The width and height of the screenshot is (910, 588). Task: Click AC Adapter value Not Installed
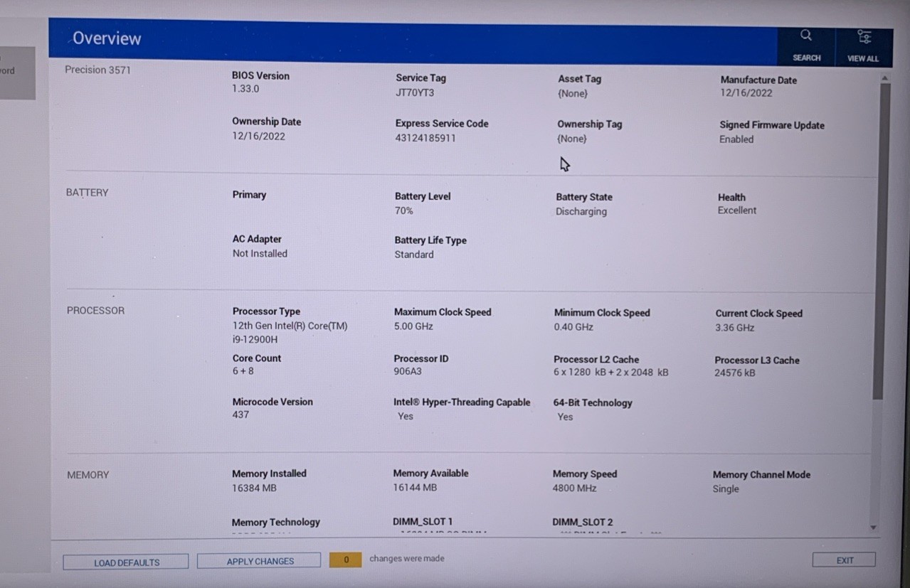coord(260,253)
